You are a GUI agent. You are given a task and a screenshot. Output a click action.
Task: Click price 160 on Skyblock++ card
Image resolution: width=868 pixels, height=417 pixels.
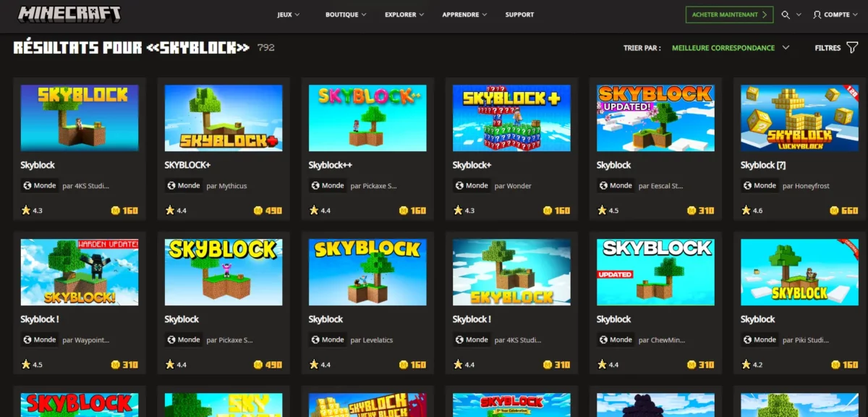point(418,211)
